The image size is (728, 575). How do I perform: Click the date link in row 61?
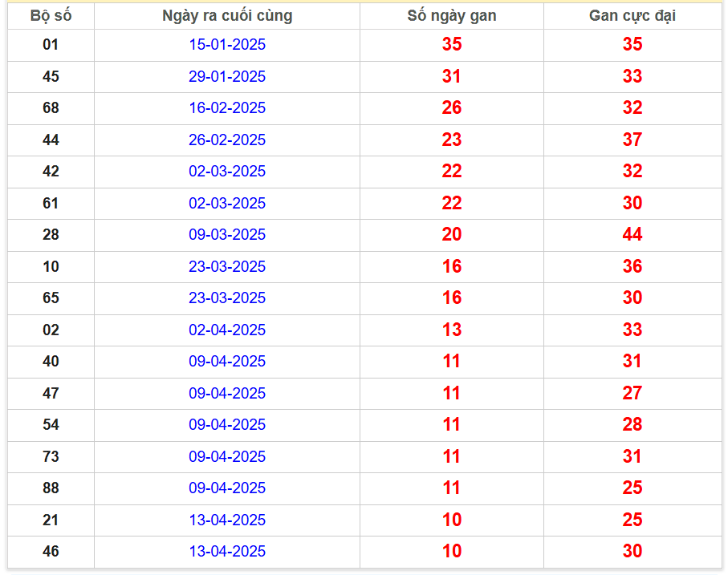coord(227,204)
